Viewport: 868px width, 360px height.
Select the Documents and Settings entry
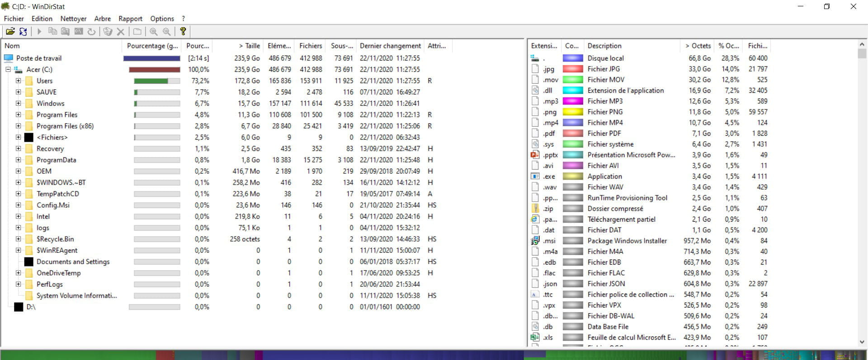pos(73,261)
